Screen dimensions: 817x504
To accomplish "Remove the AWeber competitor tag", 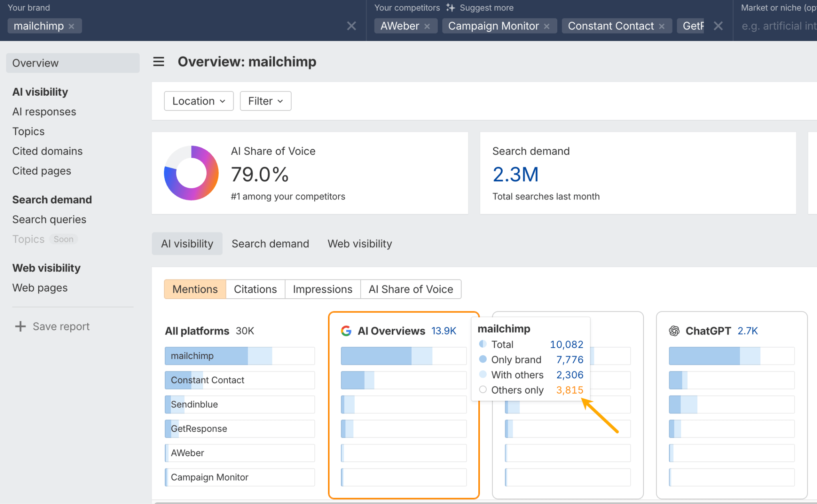I will point(428,26).
